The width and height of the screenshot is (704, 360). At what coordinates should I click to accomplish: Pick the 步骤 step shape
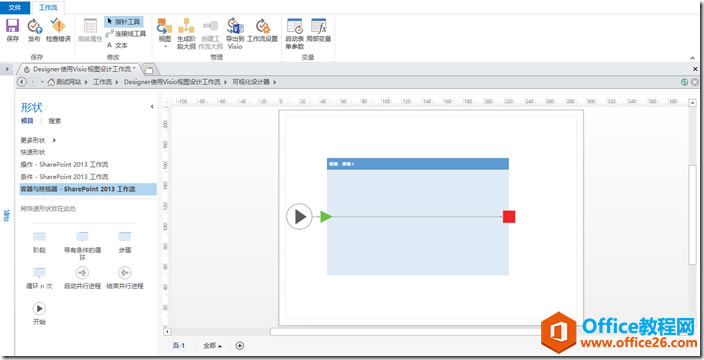click(124, 242)
